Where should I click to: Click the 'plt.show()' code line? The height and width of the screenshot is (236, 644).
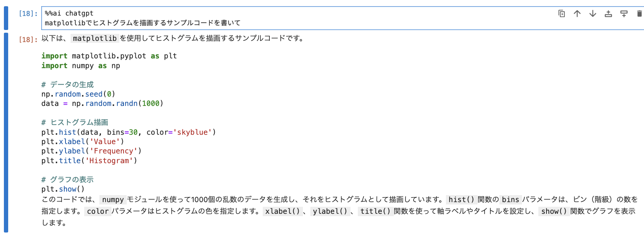point(63,189)
